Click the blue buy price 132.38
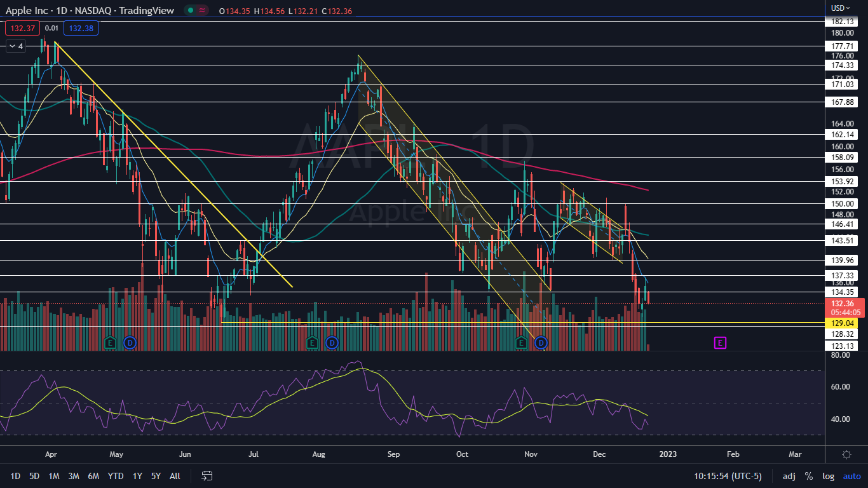Image resolution: width=868 pixels, height=488 pixels. (81, 28)
